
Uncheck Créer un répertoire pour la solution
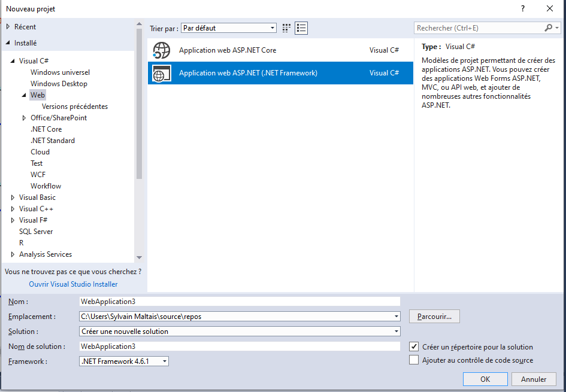(414, 347)
